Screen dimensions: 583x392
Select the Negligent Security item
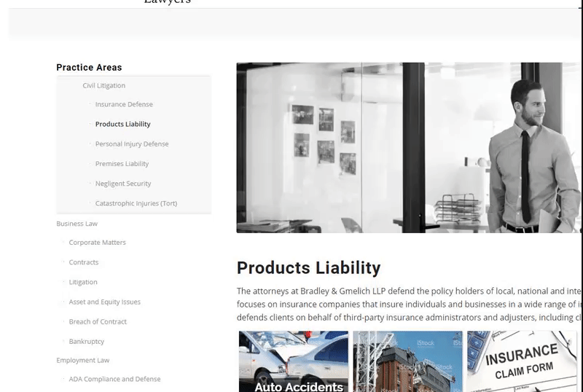[123, 184]
